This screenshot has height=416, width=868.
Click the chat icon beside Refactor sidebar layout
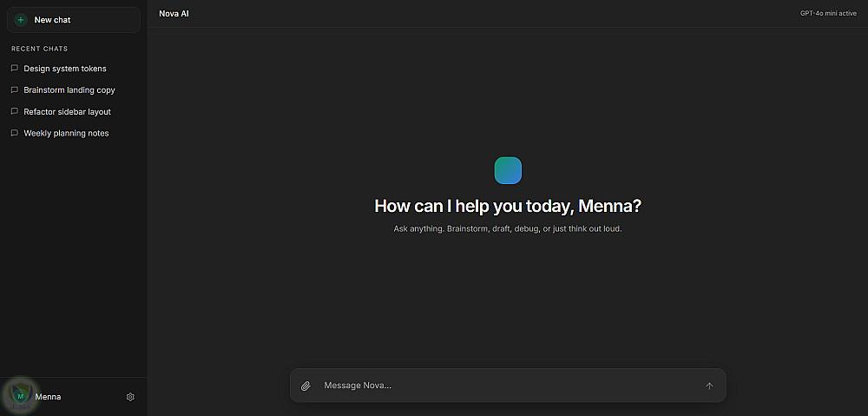point(15,112)
